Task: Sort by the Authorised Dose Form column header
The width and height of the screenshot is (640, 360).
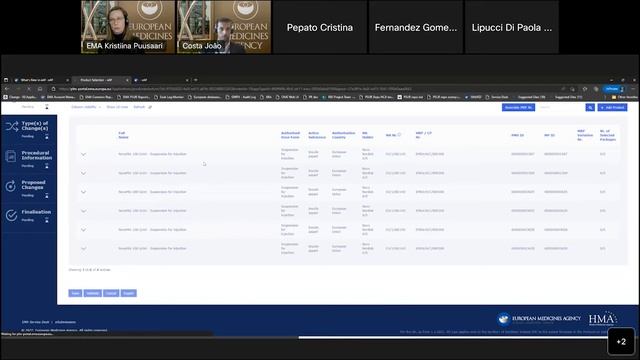Action: click(290, 135)
